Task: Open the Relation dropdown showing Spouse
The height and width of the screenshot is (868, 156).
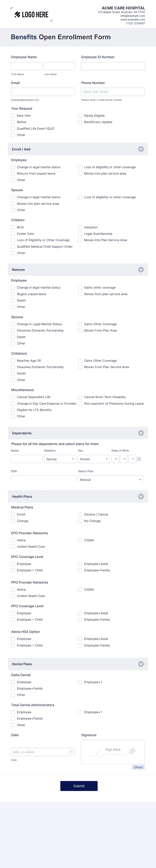Action: [x=60, y=459]
